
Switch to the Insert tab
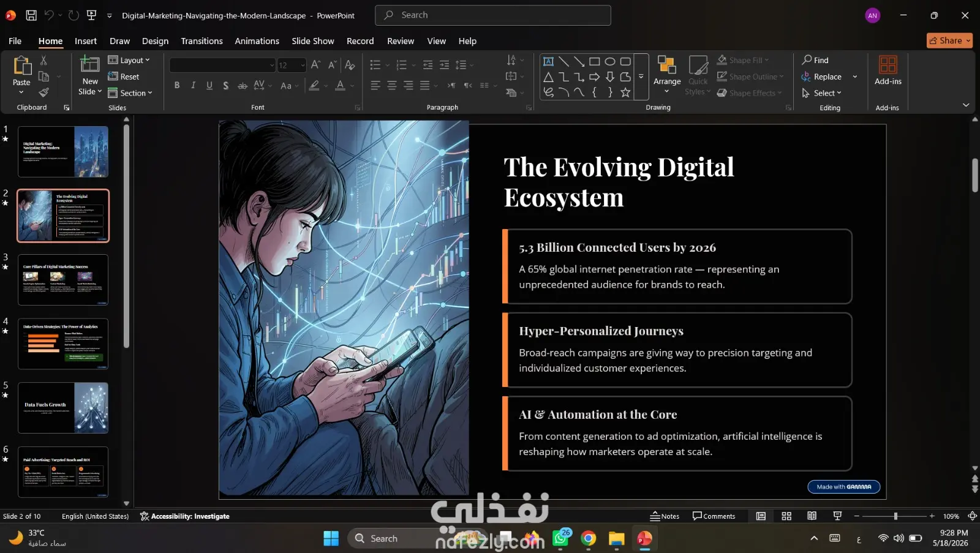86,41
